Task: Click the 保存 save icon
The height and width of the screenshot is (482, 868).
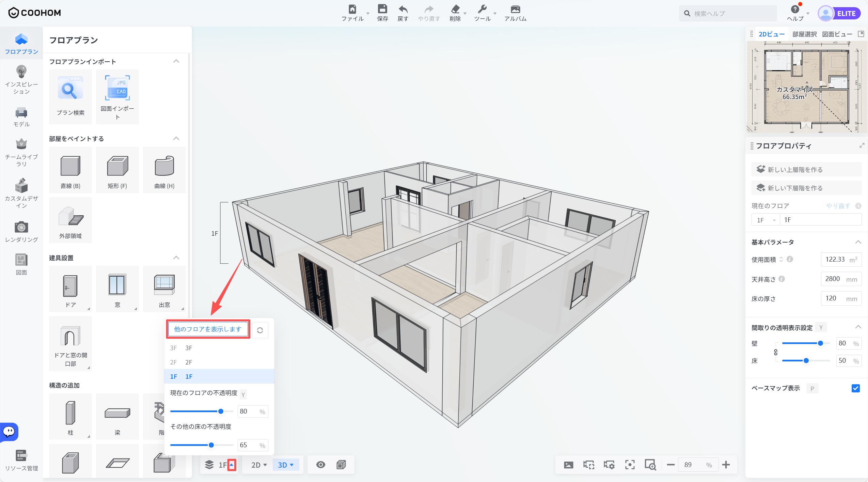Action: click(x=382, y=9)
